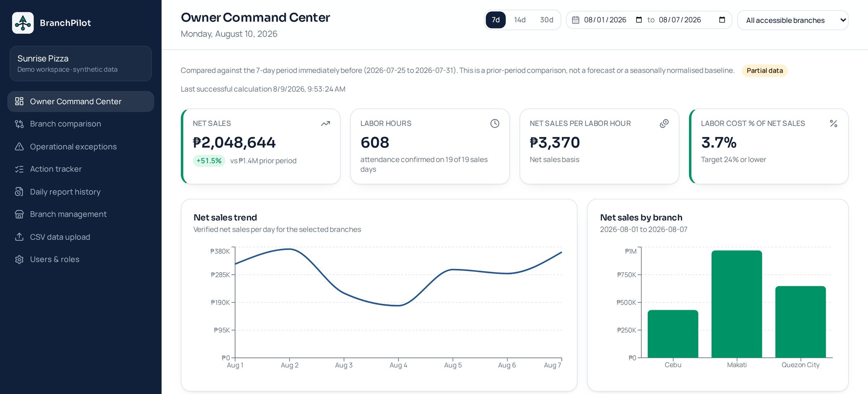Select the 7d range tab
Image resolution: width=868 pixels, height=394 pixels.
pos(495,20)
